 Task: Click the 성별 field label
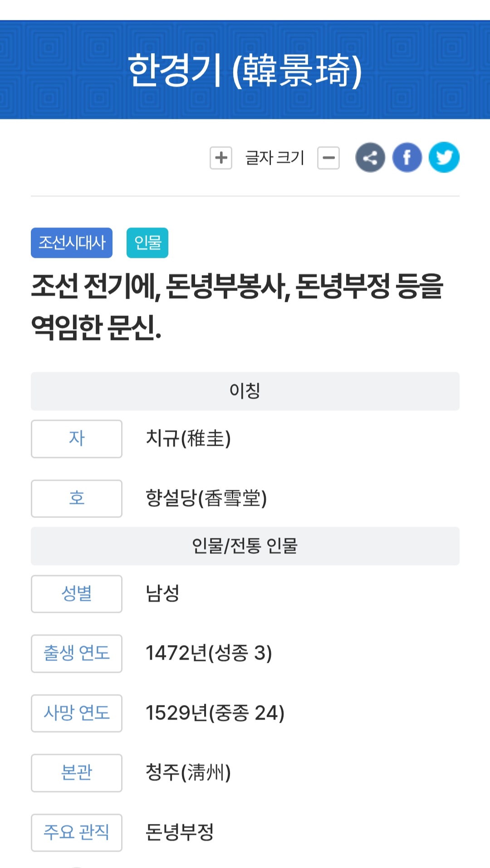click(77, 594)
